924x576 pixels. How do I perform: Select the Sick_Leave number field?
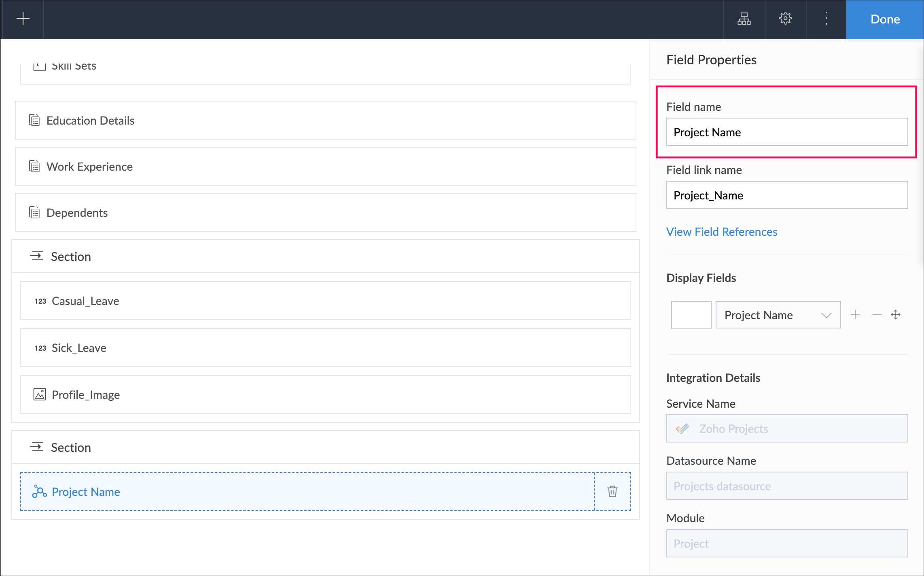click(x=325, y=348)
